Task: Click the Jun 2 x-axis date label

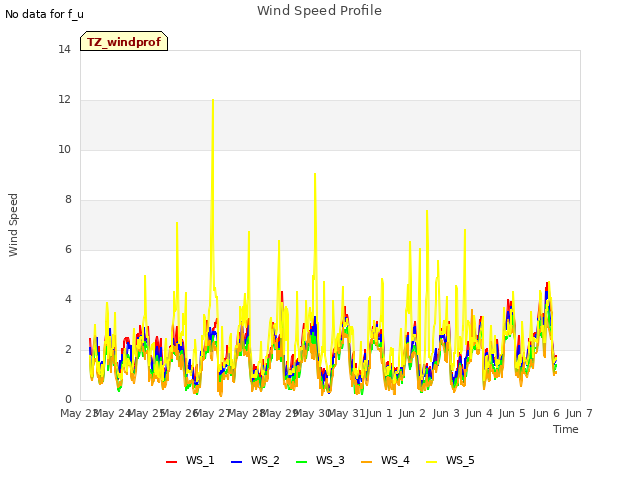Action: click(x=412, y=413)
